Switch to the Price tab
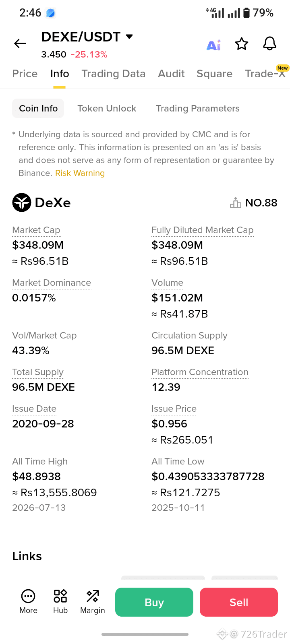 pos(25,74)
